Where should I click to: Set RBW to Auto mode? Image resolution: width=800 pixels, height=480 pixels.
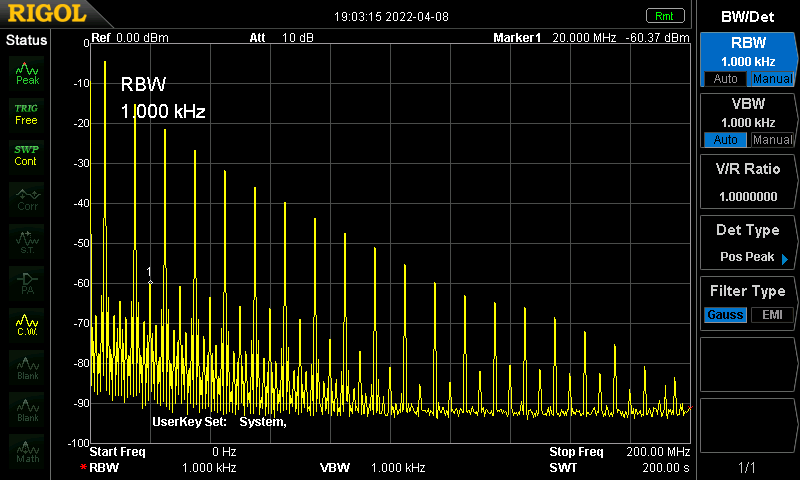[724, 79]
